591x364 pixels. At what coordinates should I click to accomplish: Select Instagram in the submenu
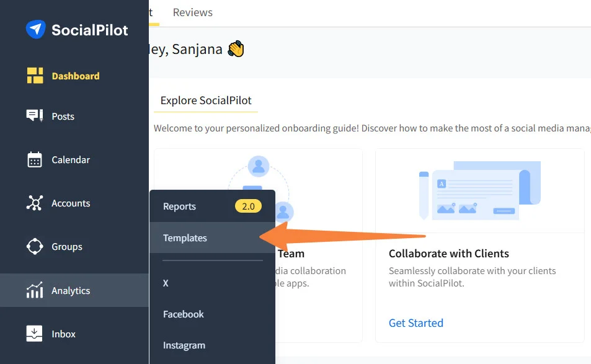184,345
